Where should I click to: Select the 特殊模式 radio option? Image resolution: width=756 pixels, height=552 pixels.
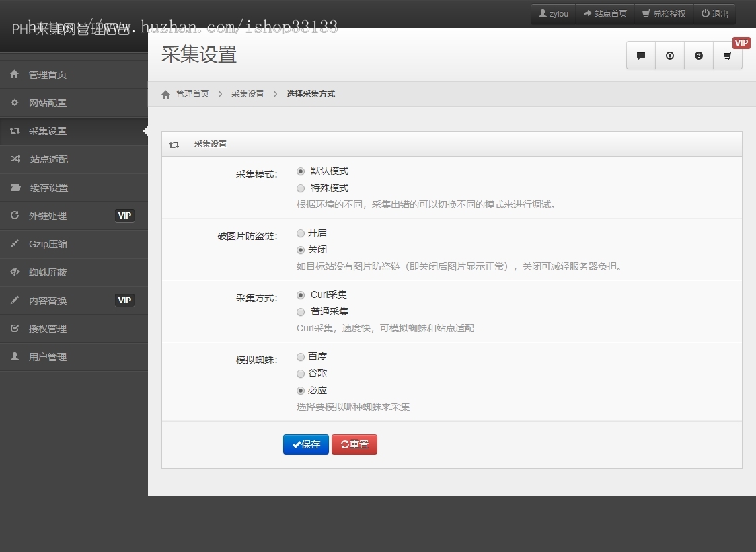301,188
